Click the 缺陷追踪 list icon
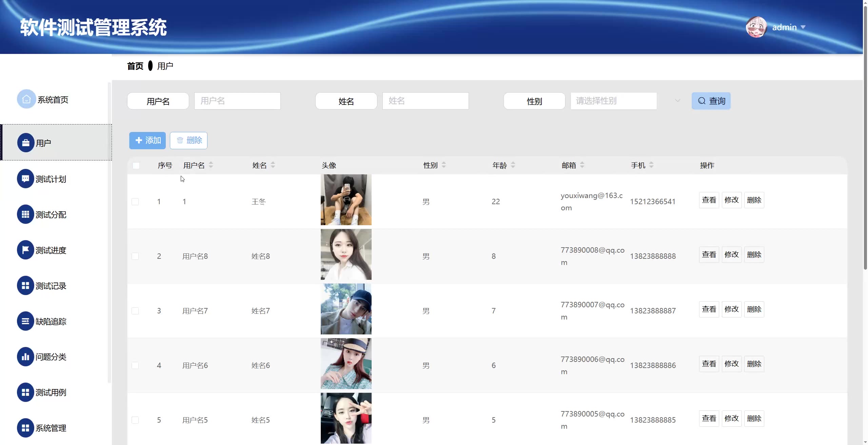868x445 pixels. point(25,321)
